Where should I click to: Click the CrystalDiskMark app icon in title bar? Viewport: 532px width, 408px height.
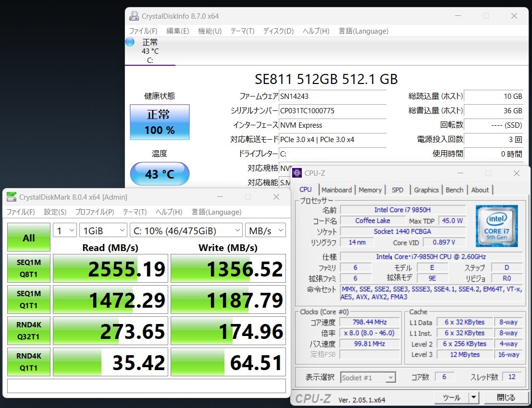(x=12, y=197)
